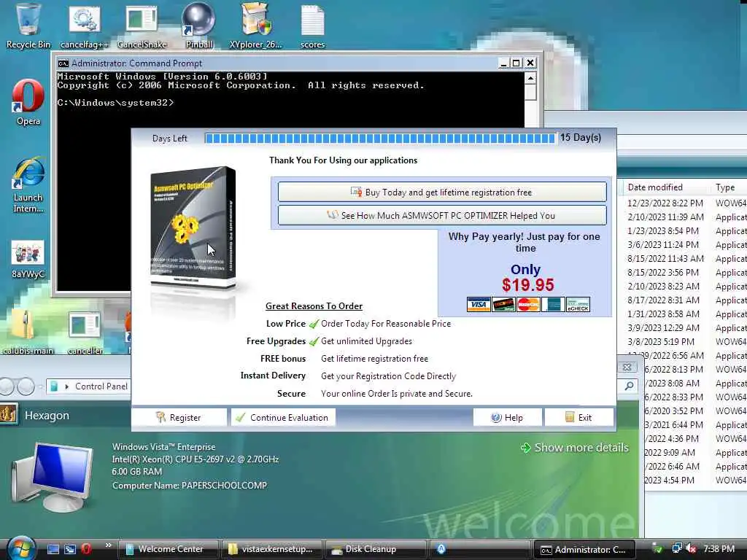Click the $19.95 price text
Image resolution: width=747 pixels, height=560 pixels.
click(x=528, y=285)
